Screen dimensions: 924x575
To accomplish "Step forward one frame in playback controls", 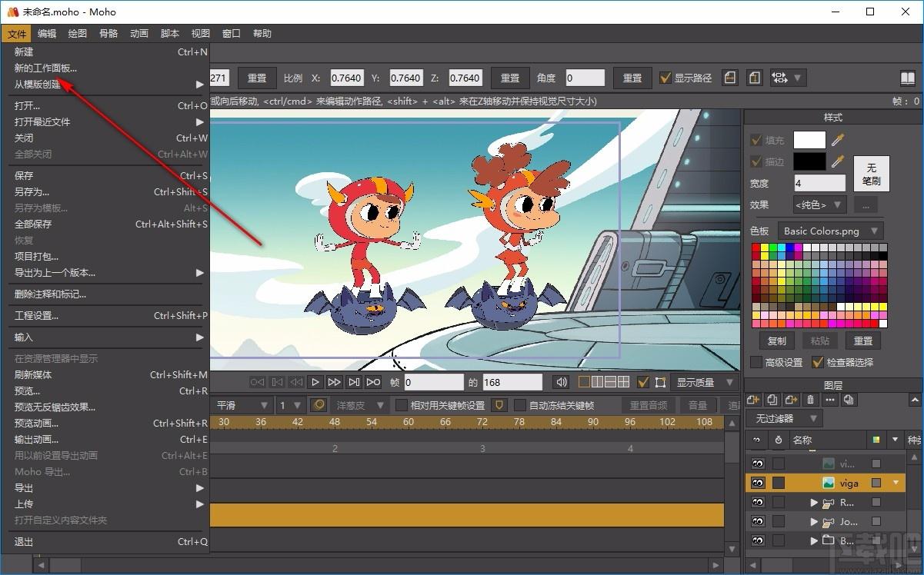I will click(x=334, y=382).
